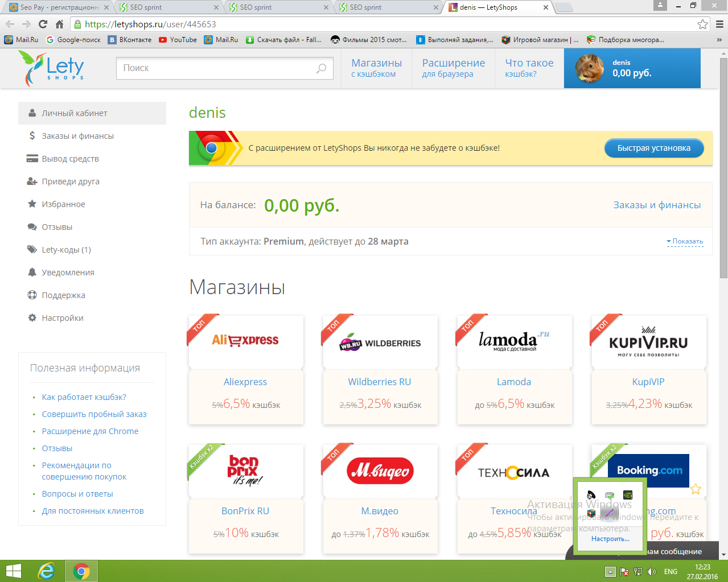This screenshot has height=582, width=728.
Task: Click Chrome back arrow button
Action: click(10, 24)
